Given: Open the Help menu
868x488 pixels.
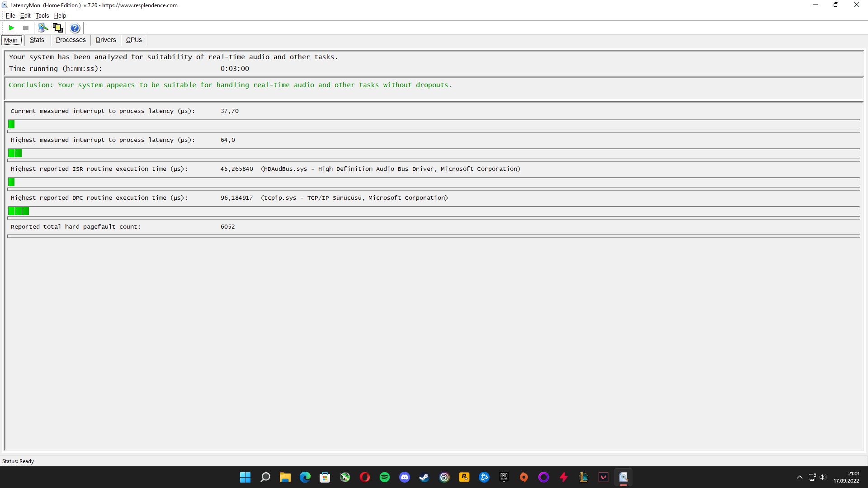Looking at the screenshot, I should pos(60,15).
